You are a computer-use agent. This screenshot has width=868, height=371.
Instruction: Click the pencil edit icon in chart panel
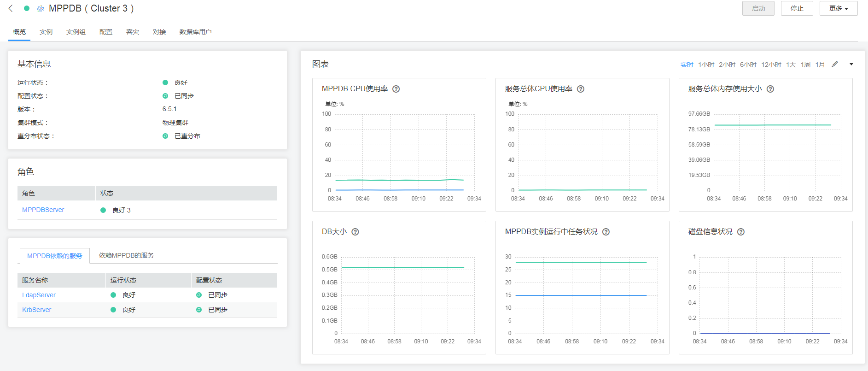pos(835,64)
